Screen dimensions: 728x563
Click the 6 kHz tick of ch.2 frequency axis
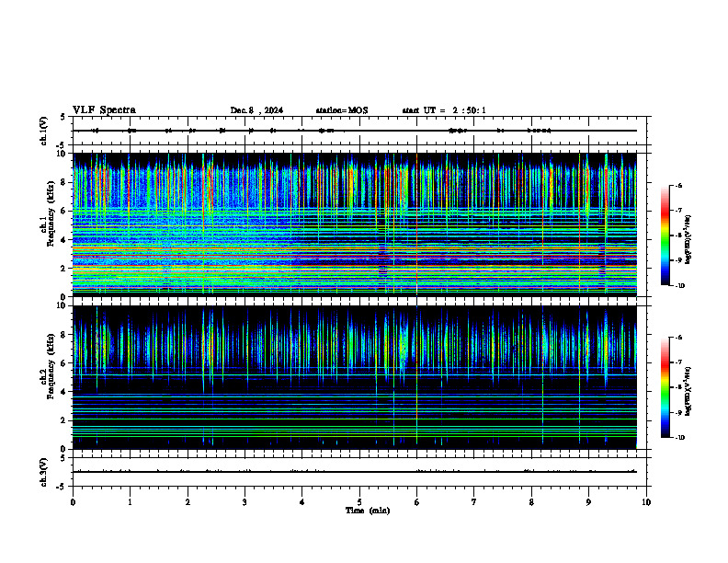[64, 363]
